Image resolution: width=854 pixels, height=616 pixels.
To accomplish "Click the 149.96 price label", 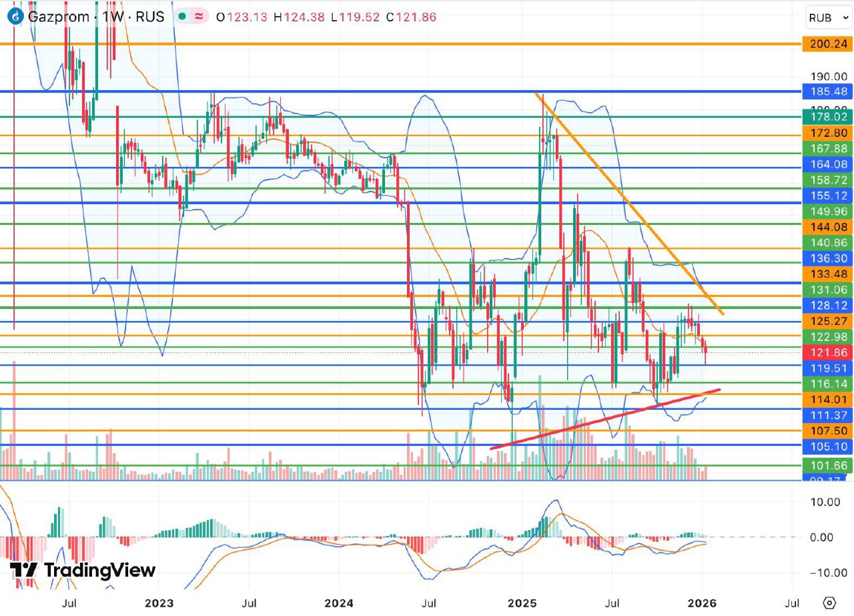I will point(826,212).
